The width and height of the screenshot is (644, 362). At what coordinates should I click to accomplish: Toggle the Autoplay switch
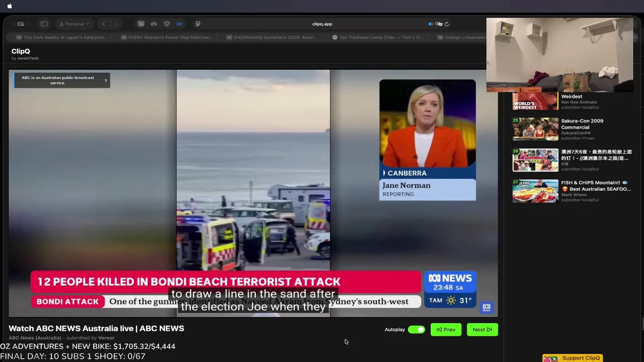(x=416, y=330)
